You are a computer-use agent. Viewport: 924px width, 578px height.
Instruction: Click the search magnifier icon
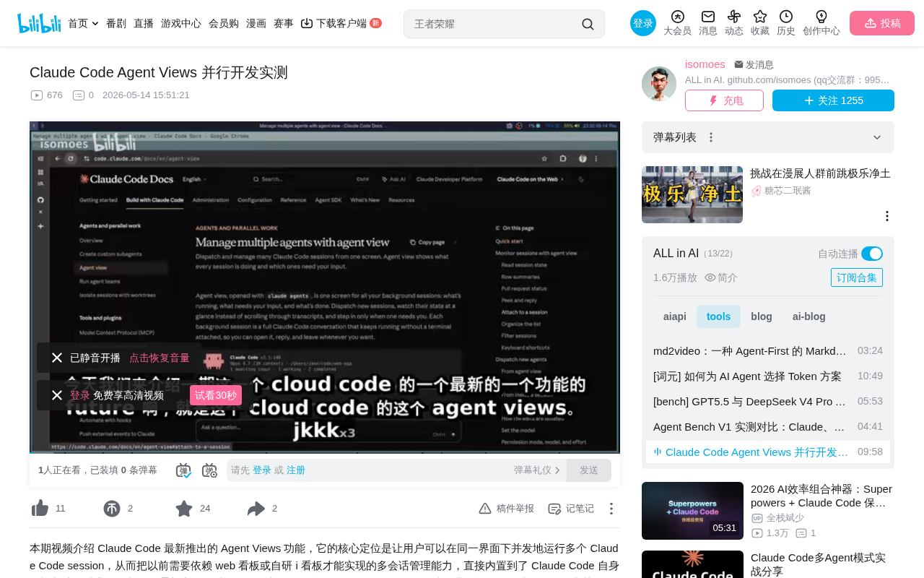tap(588, 24)
